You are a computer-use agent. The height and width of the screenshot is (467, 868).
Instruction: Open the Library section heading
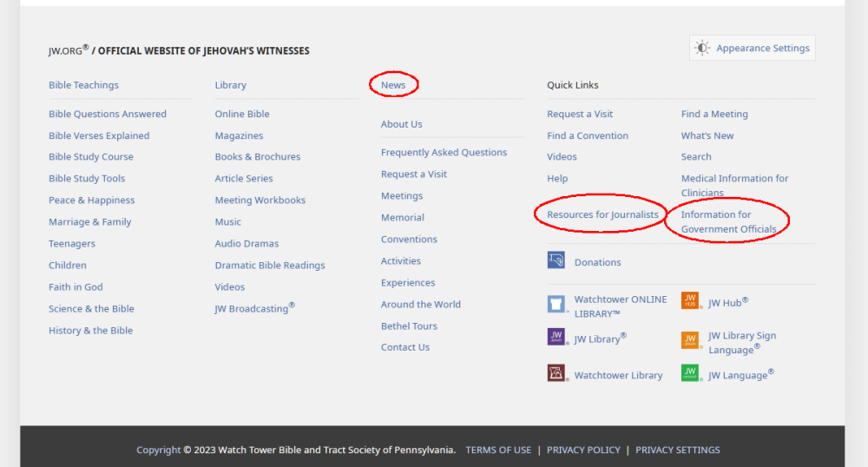[231, 85]
